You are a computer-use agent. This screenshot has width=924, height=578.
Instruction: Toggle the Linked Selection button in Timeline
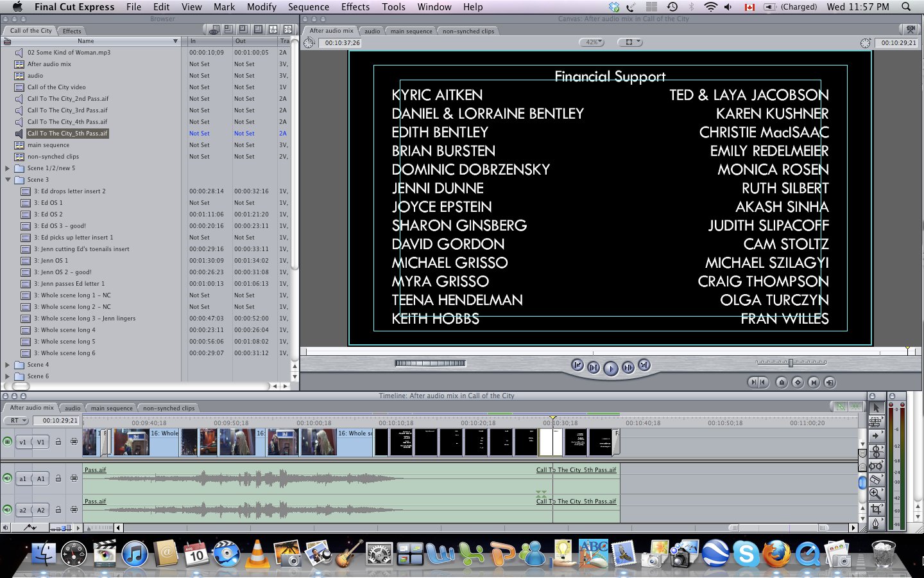point(841,407)
